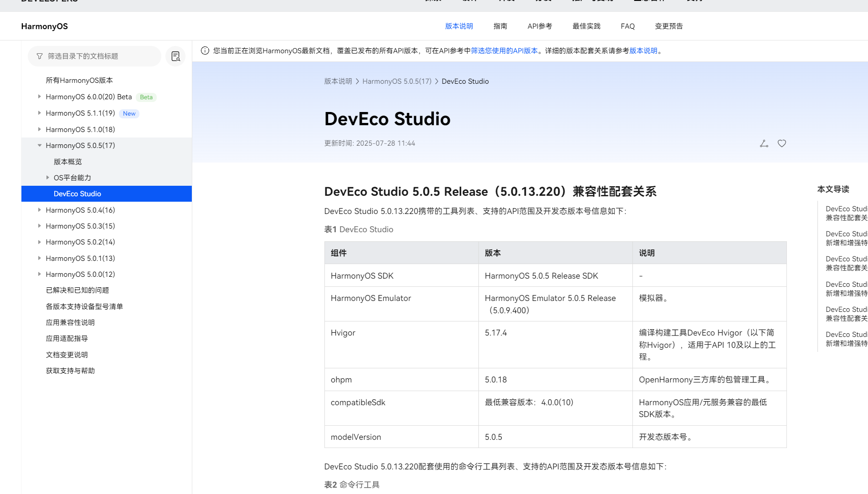Open the 指南 tab

[x=500, y=26]
